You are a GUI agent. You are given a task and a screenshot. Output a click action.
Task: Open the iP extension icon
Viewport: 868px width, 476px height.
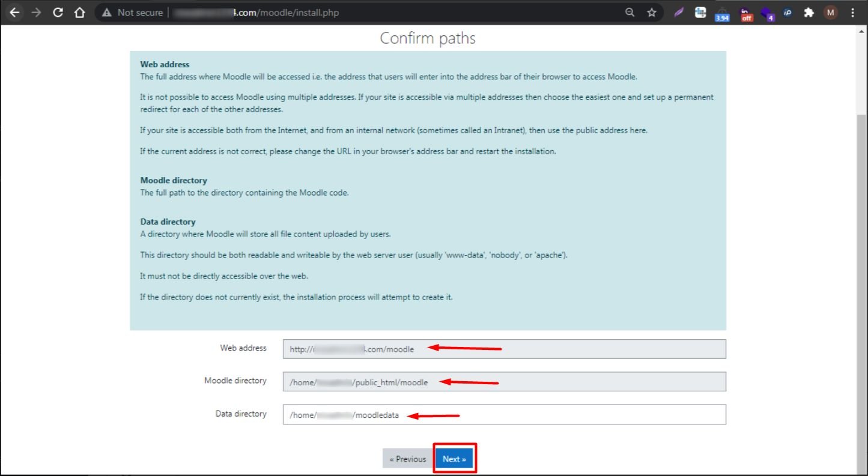coord(788,13)
